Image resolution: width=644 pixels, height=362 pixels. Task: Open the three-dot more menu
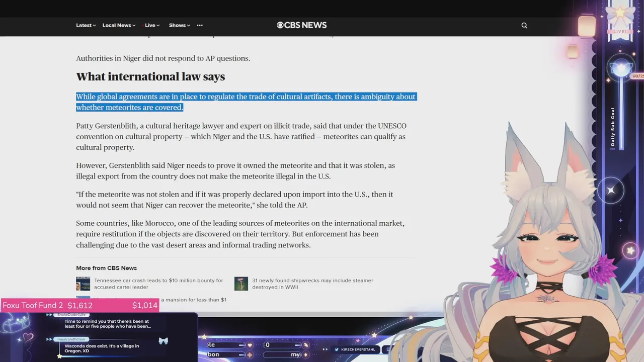[200, 25]
